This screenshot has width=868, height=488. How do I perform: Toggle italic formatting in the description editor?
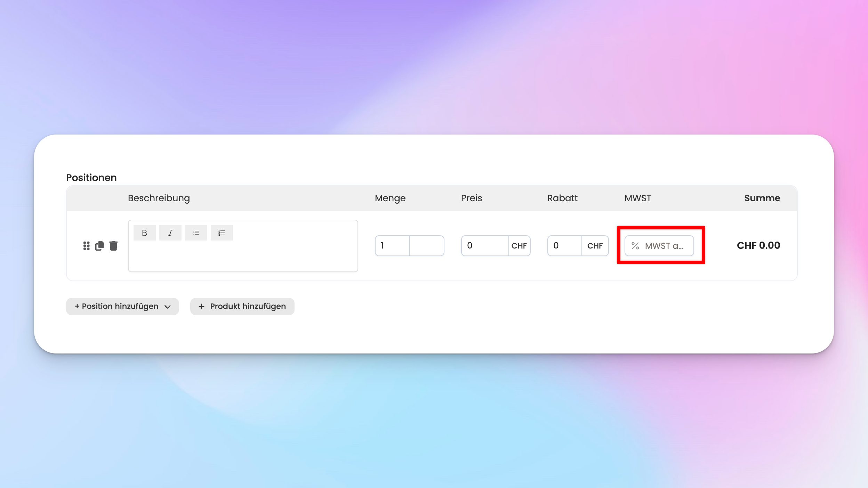(170, 233)
